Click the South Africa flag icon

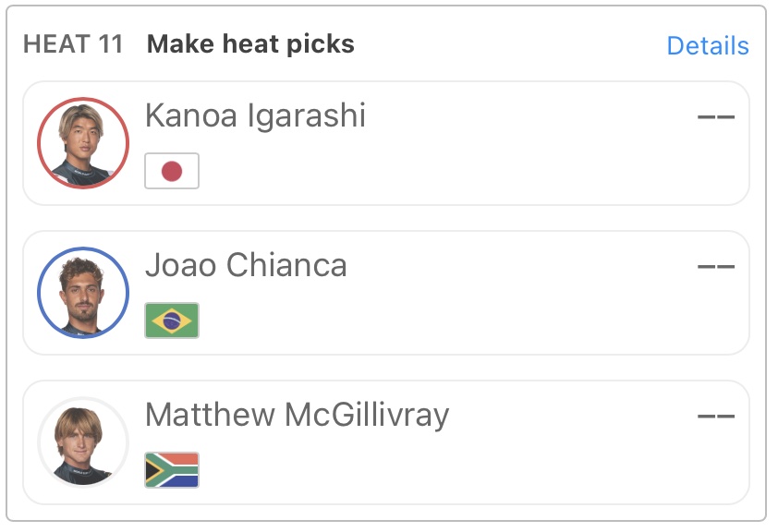click(172, 470)
